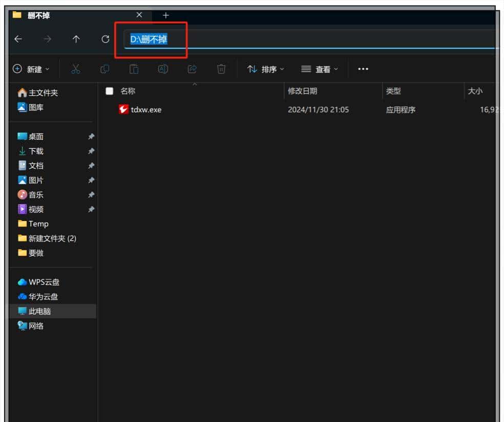504x422 pixels.
Task: Unpin 下载 using its pin icon
Action: click(x=91, y=151)
